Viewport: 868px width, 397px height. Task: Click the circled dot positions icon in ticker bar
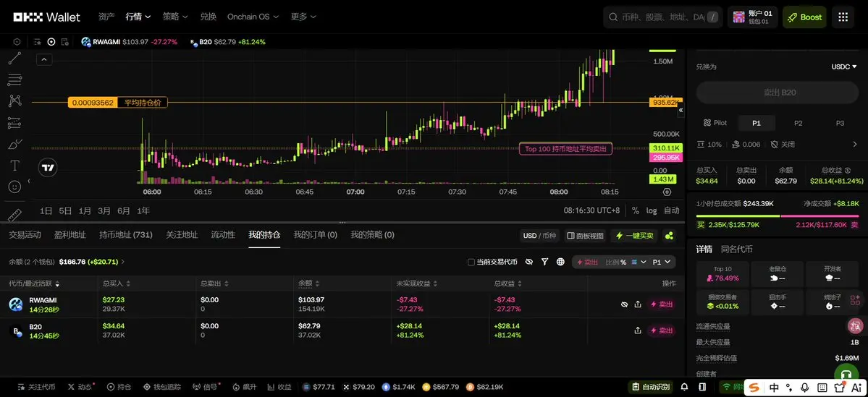[x=51, y=41]
